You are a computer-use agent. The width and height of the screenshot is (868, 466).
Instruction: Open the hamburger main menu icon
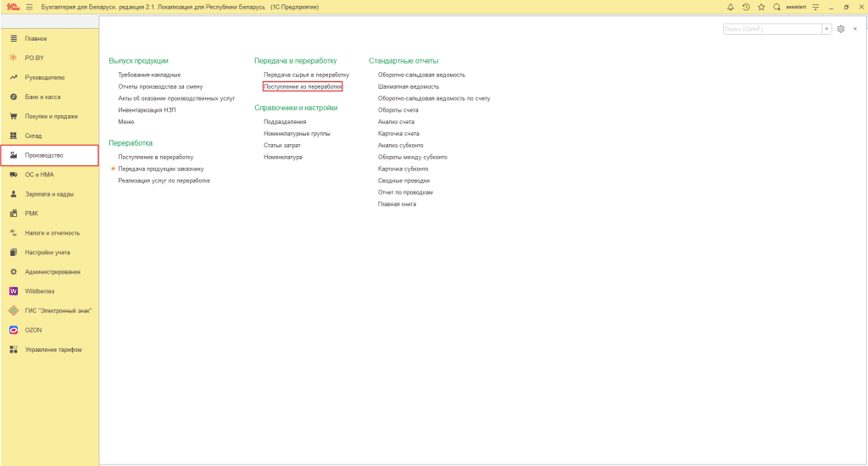pyautogui.click(x=29, y=7)
